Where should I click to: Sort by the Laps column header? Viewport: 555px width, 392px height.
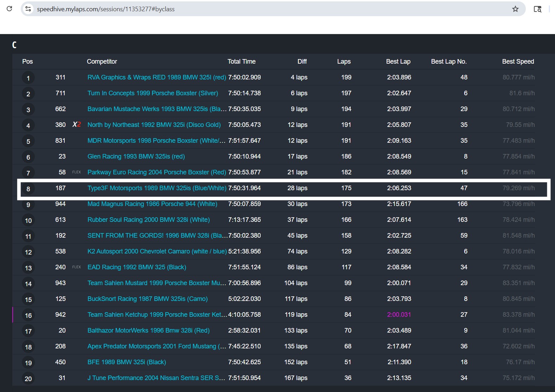click(x=344, y=62)
